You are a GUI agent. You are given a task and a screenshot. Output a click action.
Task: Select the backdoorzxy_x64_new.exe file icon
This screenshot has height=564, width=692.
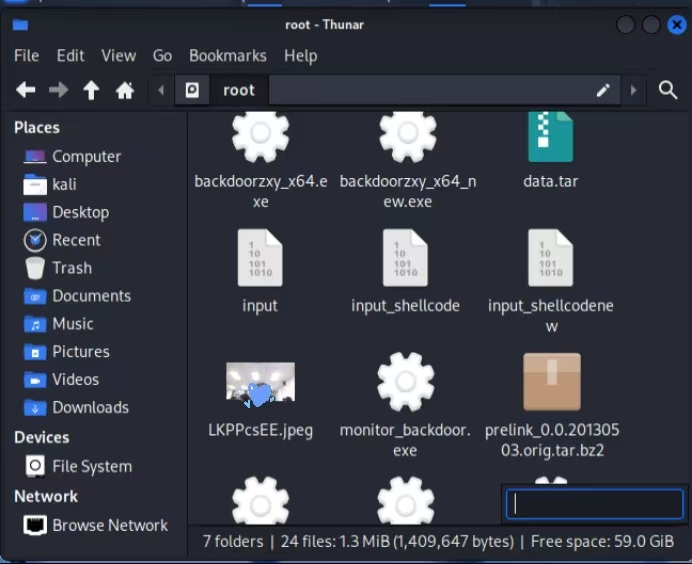[407, 137]
